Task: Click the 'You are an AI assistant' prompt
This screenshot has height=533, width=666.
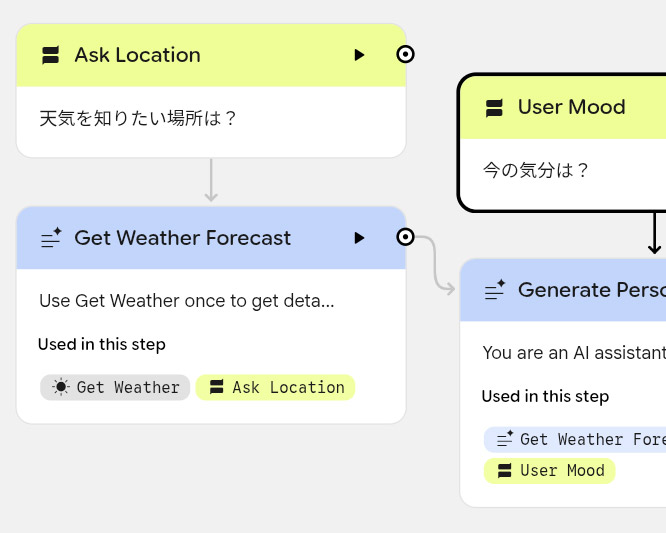Action: point(573,352)
